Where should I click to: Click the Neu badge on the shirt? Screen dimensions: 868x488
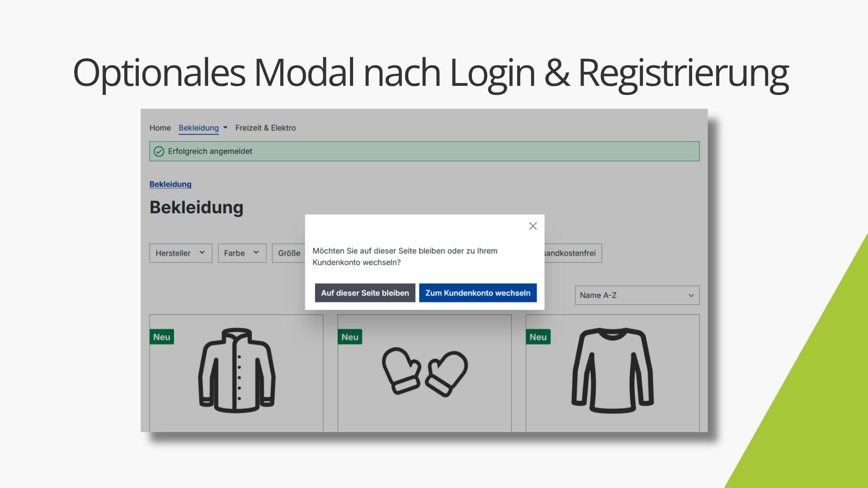pos(538,337)
